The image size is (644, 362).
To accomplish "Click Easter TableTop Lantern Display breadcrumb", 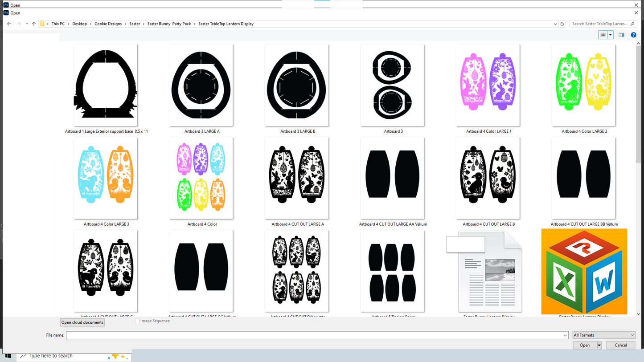I will click(x=226, y=24).
